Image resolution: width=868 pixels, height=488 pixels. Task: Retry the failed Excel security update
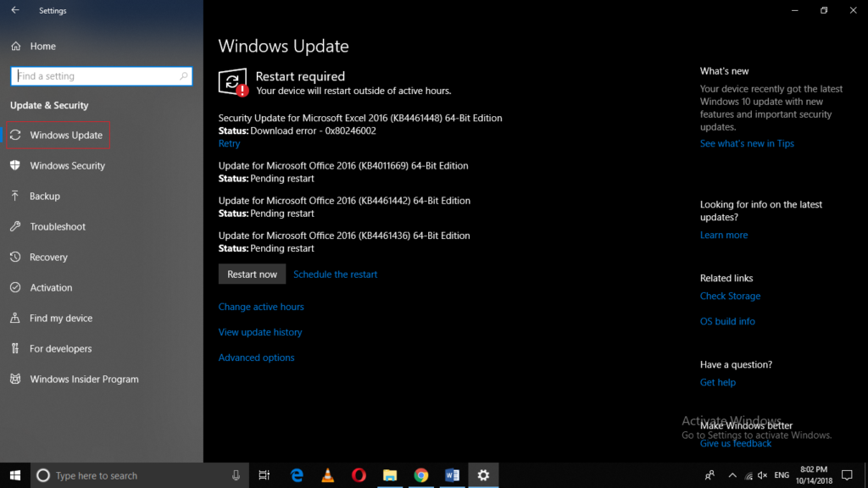click(x=229, y=143)
